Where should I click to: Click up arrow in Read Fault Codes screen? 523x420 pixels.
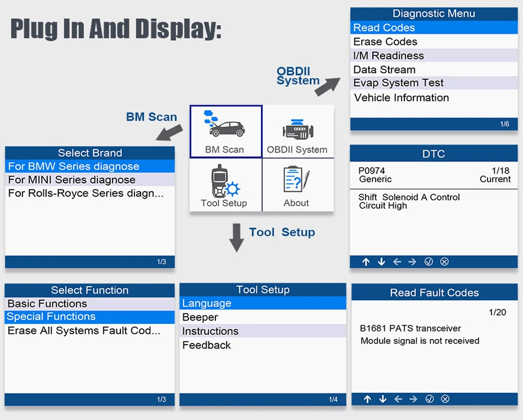click(x=368, y=399)
